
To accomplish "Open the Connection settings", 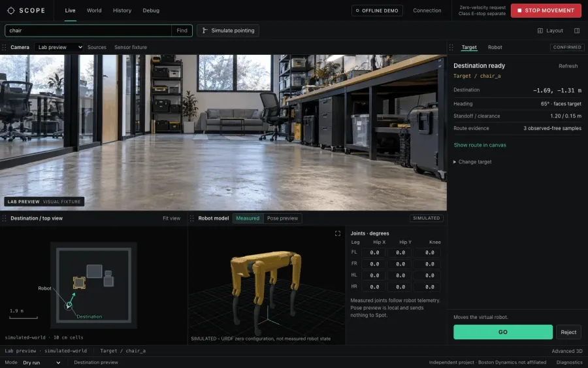I will (427, 10).
